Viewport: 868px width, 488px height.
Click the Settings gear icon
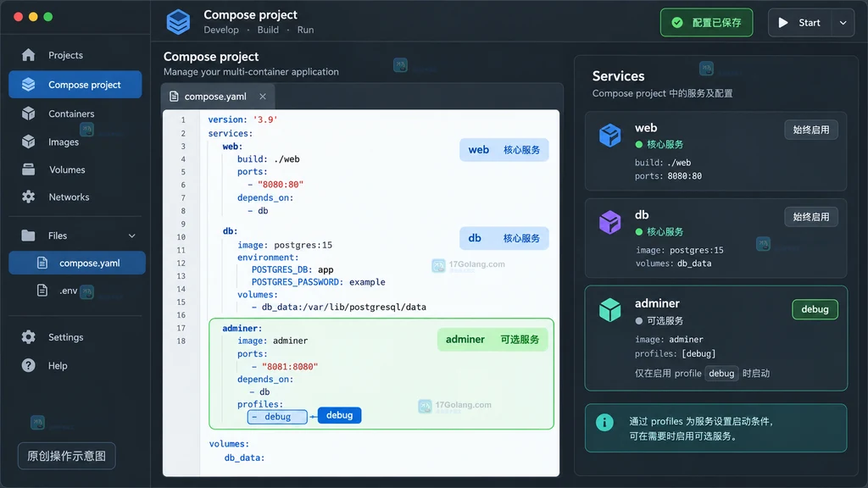pos(28,337)
